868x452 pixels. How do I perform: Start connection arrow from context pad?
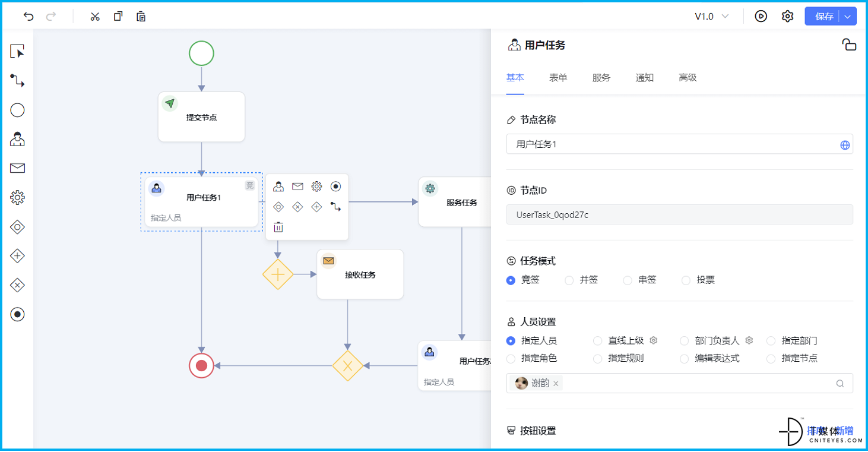tap(335, 207)
